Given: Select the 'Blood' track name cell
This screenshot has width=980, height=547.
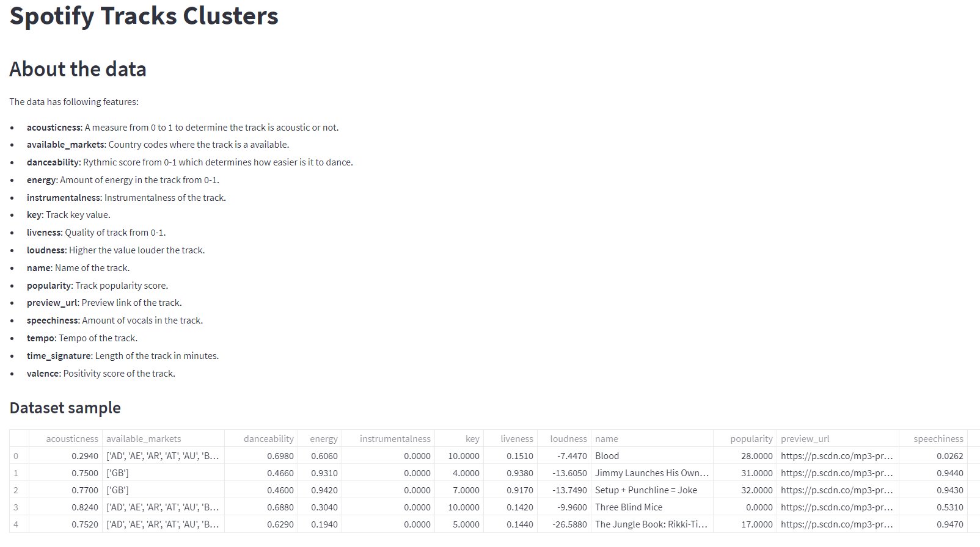Looking at the screenshot, I should 607,456.
